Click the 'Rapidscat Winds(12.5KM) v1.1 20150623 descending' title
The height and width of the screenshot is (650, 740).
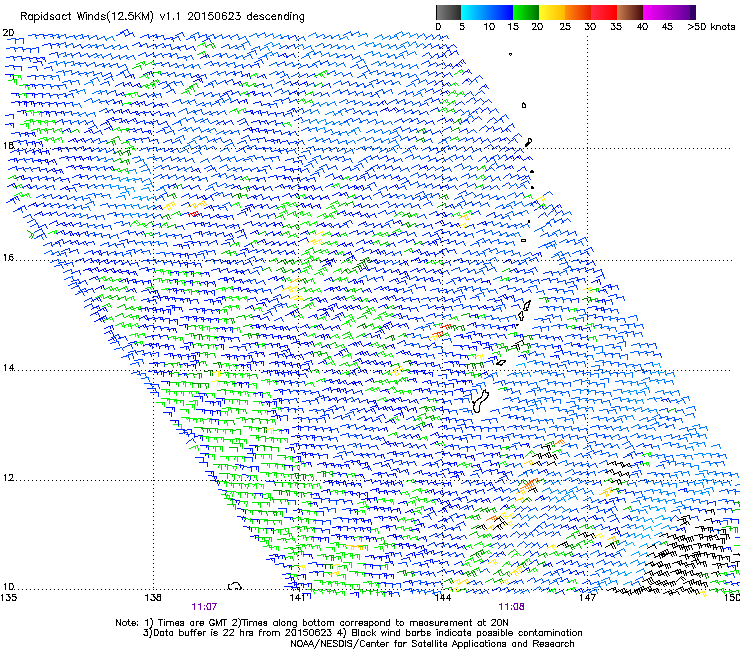(x=162, y=17)
